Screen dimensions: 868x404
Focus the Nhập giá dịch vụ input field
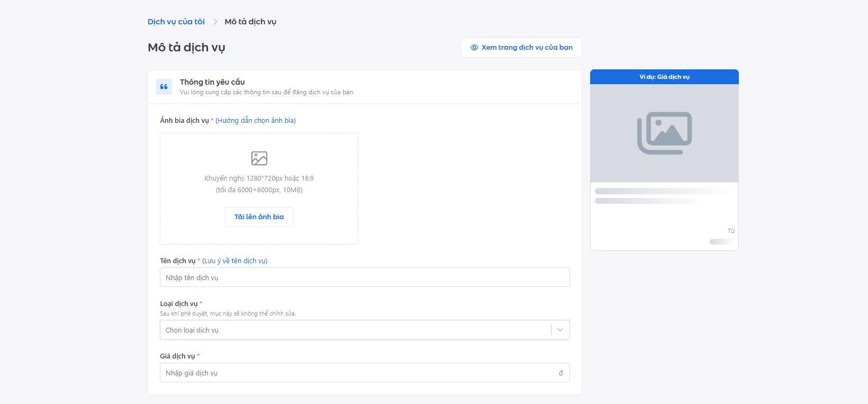pyautogui.click(x=360, y=373)
